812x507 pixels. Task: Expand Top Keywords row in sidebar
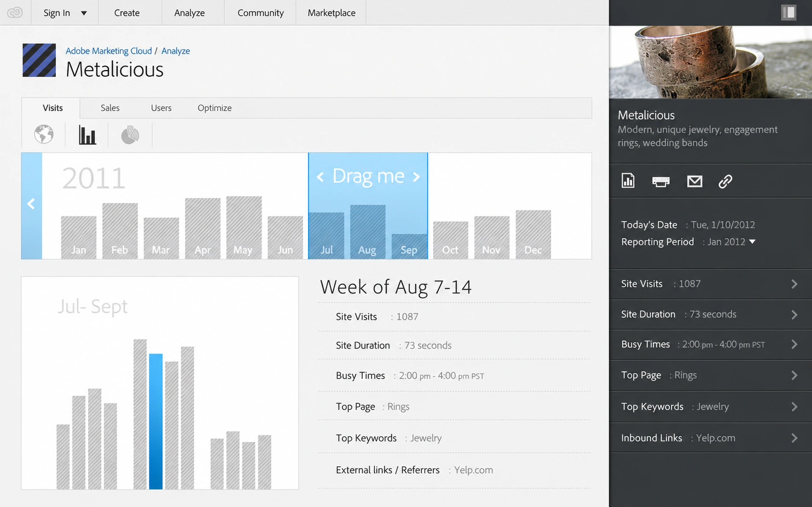[710, 406]
